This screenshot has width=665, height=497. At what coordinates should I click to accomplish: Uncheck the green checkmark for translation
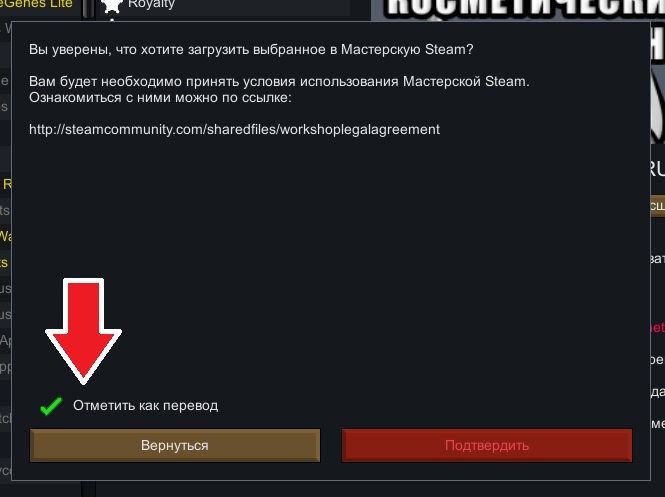[51, 406]
